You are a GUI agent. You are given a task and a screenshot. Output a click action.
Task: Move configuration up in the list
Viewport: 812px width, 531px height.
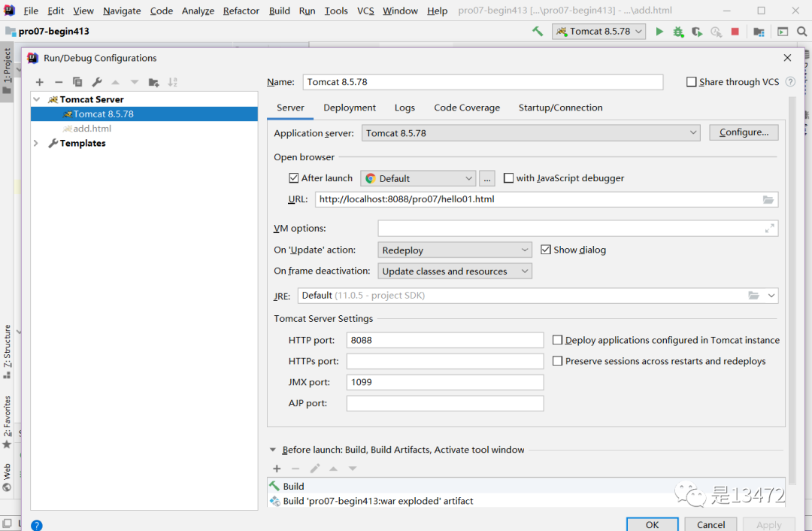[x=116, y=82]
